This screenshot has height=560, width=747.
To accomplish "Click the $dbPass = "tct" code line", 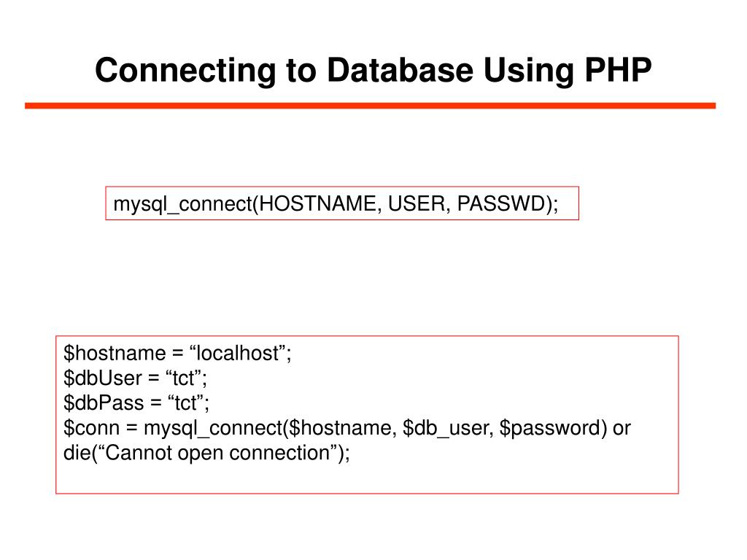I will [136, 403].
